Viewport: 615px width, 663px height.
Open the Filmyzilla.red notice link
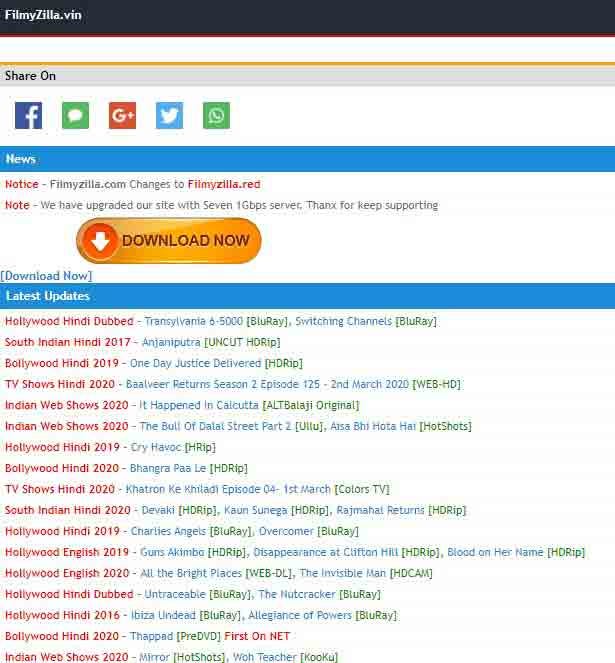[224, 184]
